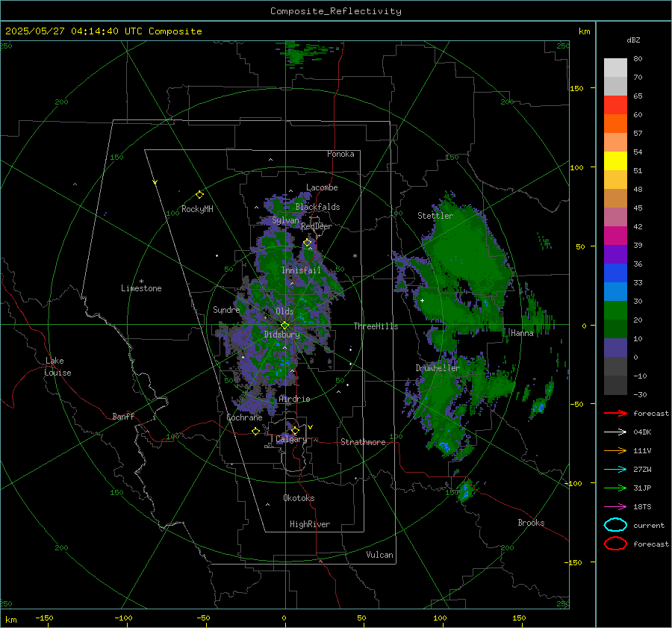Click the red forecast ellipse legend icon

(615, 544)
